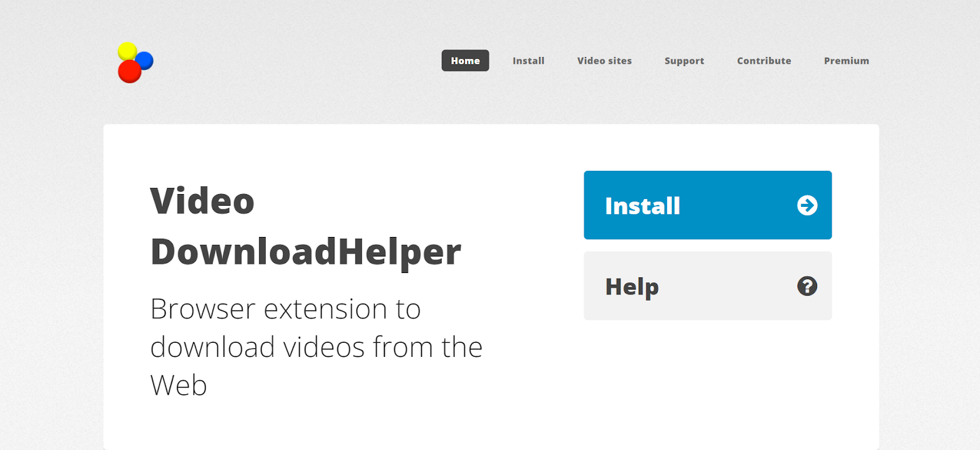Click "download videos from the" text line

point(316,347)
